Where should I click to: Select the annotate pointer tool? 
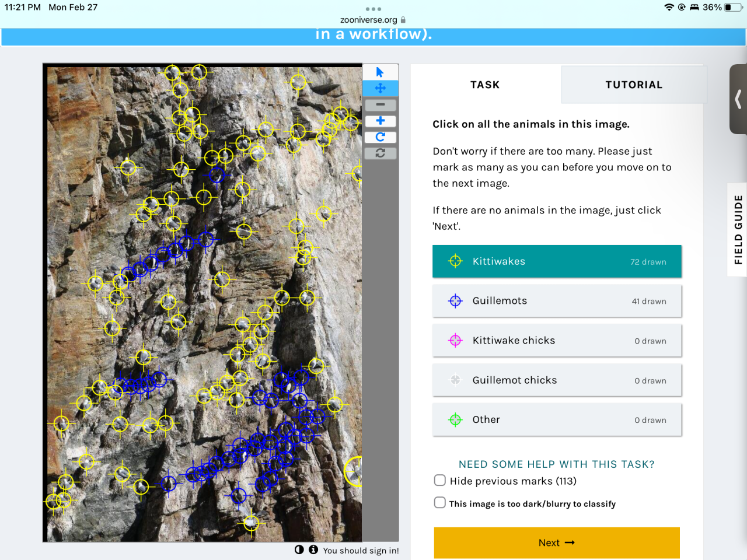coord(380,72)
